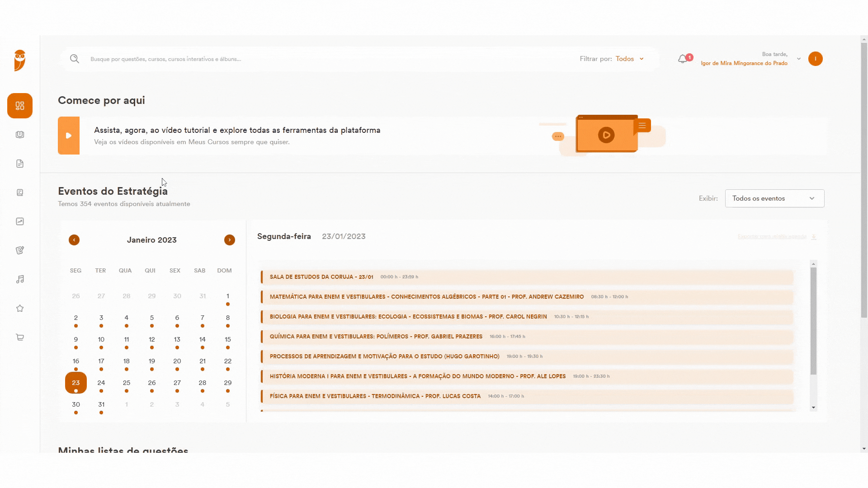
Task: Click the event list scrollbar down arrow
Action: click(x=814, y=408)
